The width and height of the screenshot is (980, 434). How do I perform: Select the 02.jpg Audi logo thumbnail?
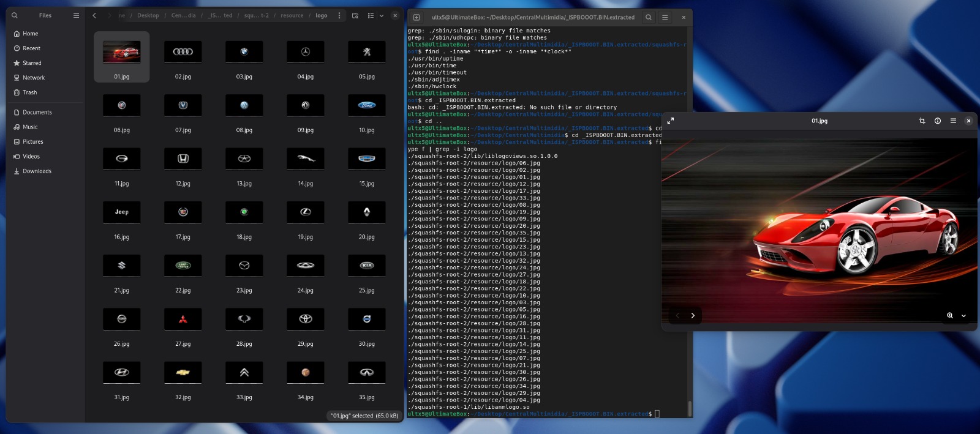pos(183,52)
